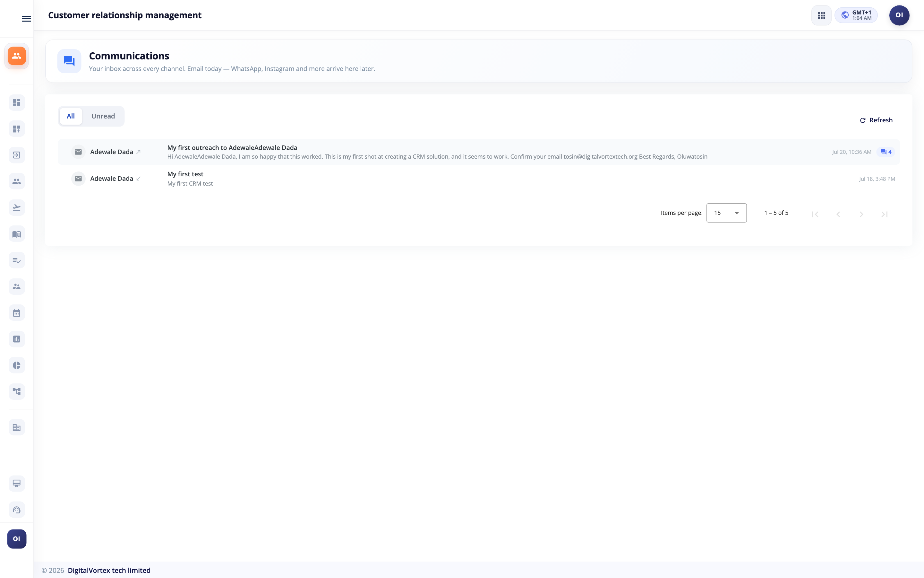Viewport: 924px width, 578px height.
Task: Open the open-book sidebar icon
Action: (16, 234)
